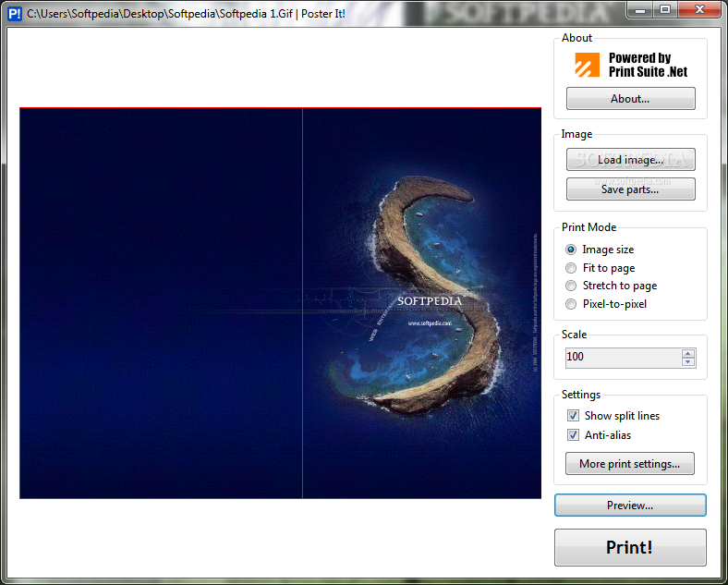Toggle the Show split lines checkbox
The image size is (728, 585).
point(574,416)
